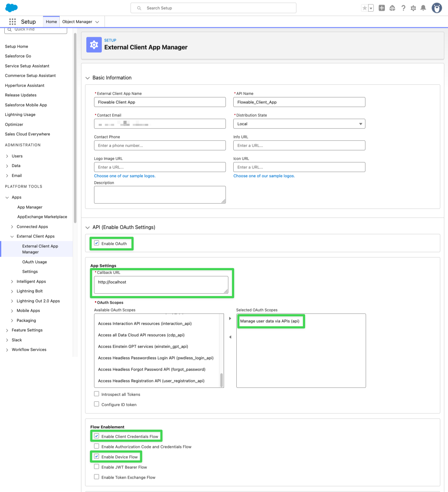The width and height of the screenshot is (448, 492).
Task: Check Introspect all Tokens
Action: pos(97,394)
